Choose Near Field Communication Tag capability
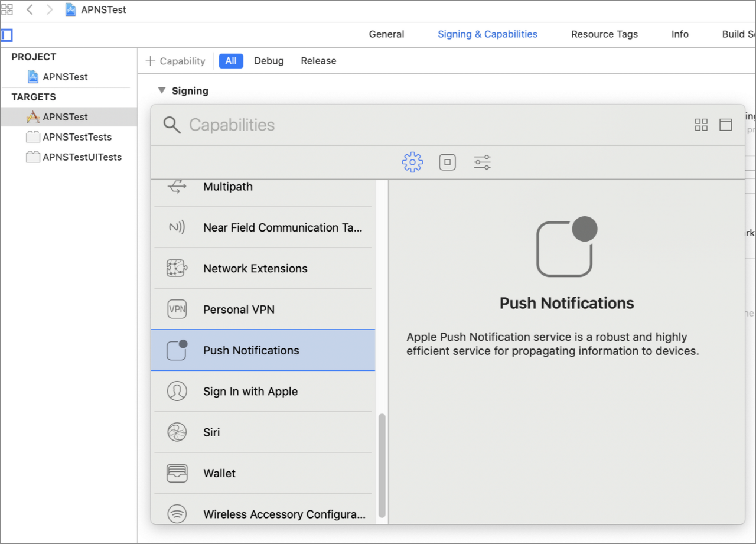756x544 pixels. (263, 227)
